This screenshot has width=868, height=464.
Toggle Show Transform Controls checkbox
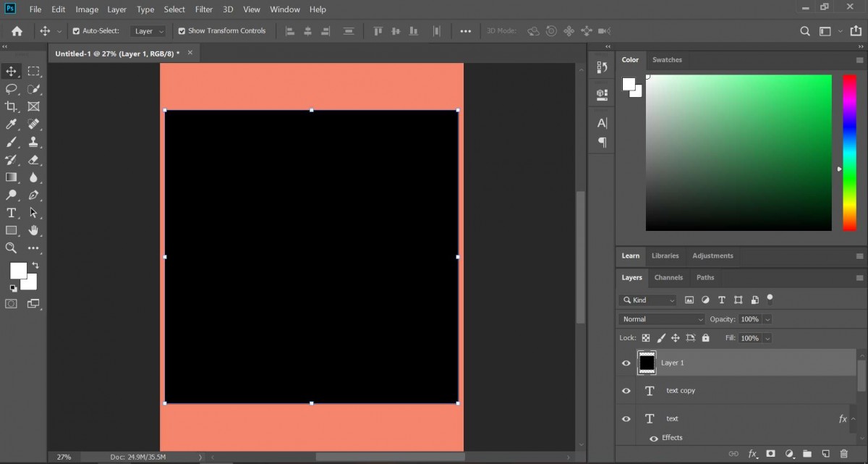(x=182, y=31)
